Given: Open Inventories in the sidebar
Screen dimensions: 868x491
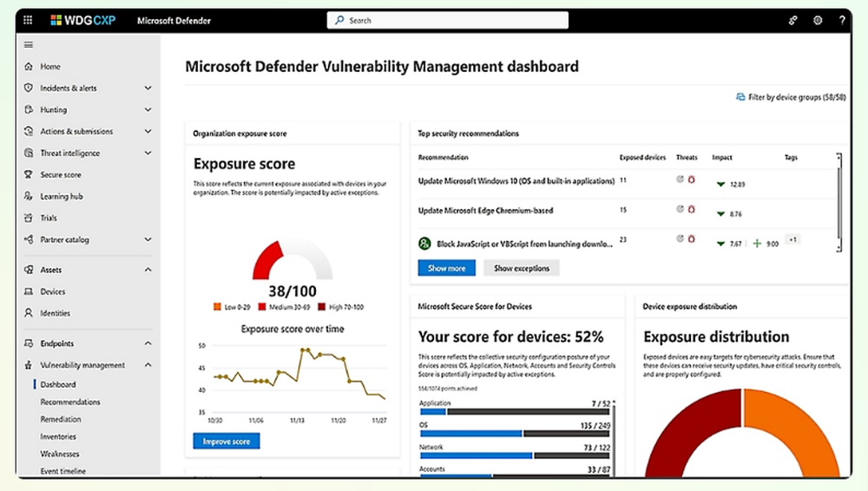Looking at the screenshot, I should pos(58,436).
